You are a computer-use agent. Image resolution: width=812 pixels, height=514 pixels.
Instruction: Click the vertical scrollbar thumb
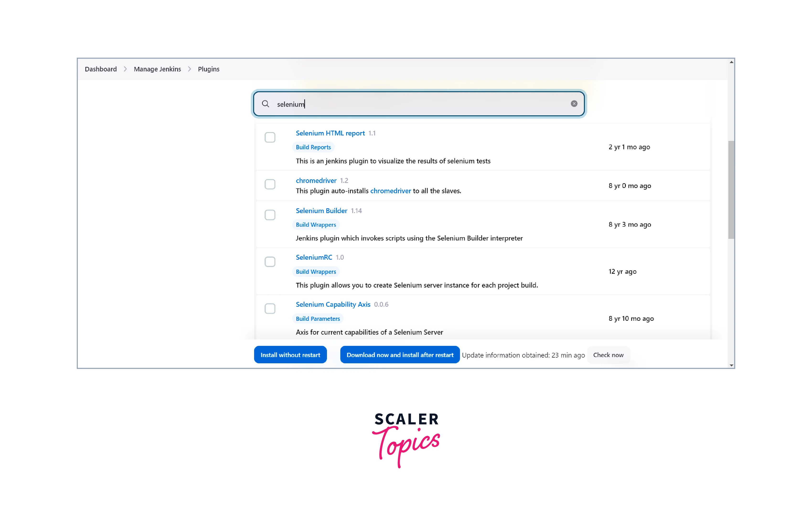click(732, 190)
